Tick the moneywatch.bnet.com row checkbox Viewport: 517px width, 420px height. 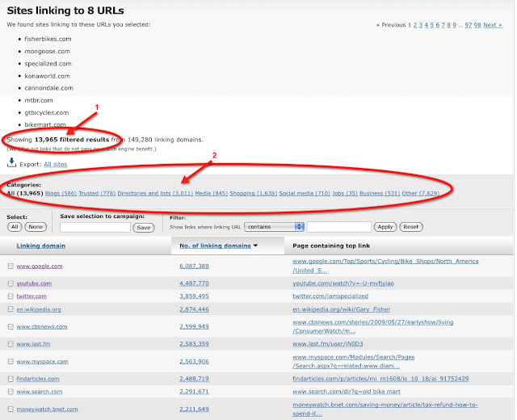click(11, 409)
